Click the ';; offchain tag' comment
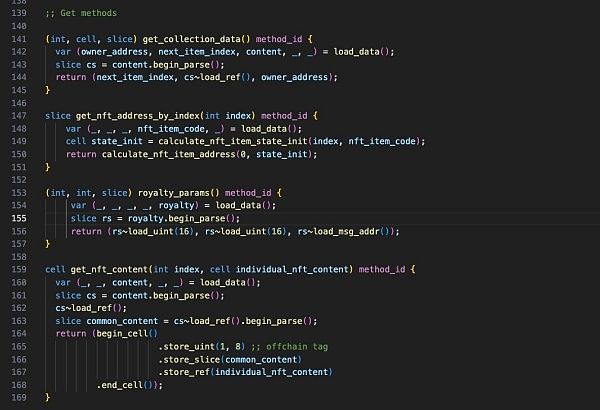 click(289, 346)
